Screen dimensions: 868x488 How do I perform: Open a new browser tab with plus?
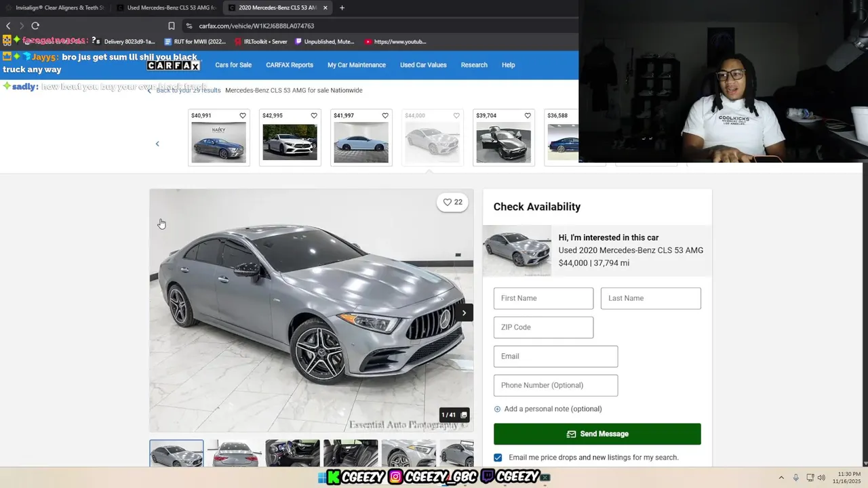(x=342, y=7)
